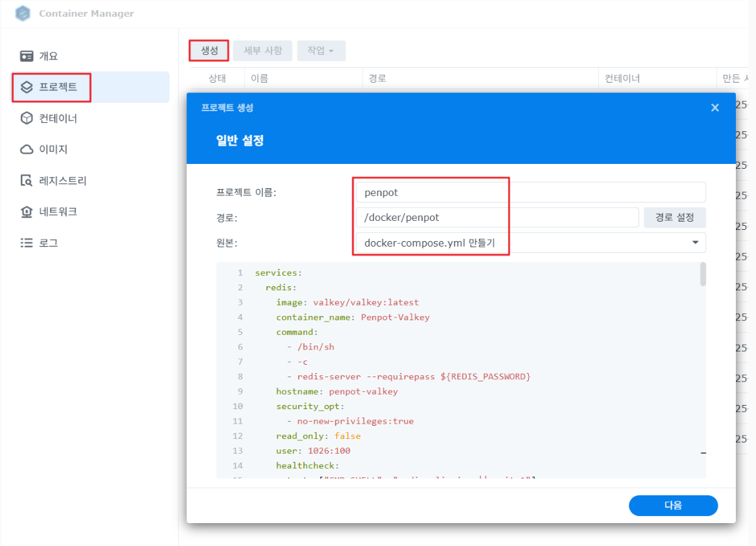Viewport: 756px width, 546px height.
Task: Open the 네트워크 house icon in sidebar
Action: click(27, 212)
